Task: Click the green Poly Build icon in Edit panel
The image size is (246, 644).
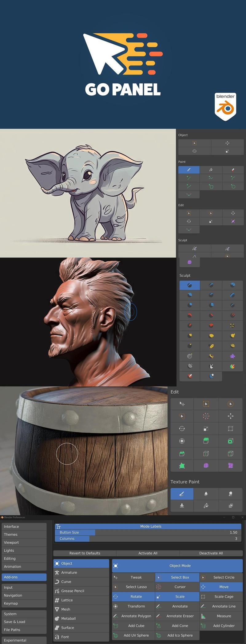Action: point(182,466)
